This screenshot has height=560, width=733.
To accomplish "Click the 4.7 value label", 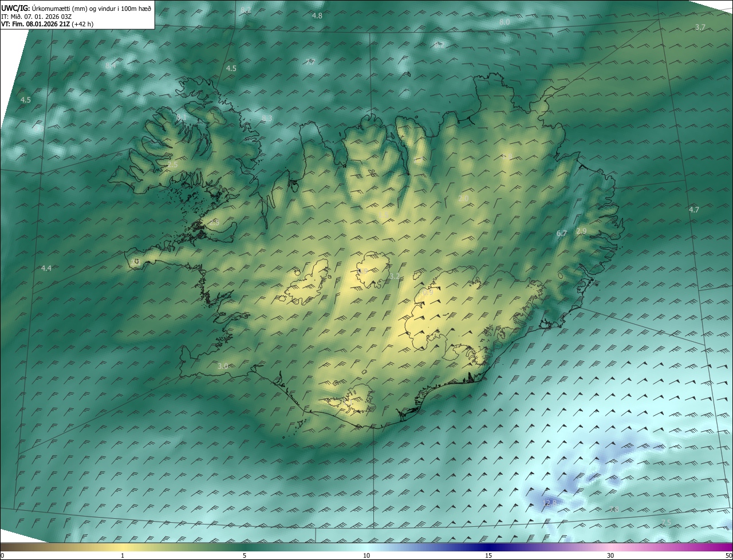I will tap(694, 210).
